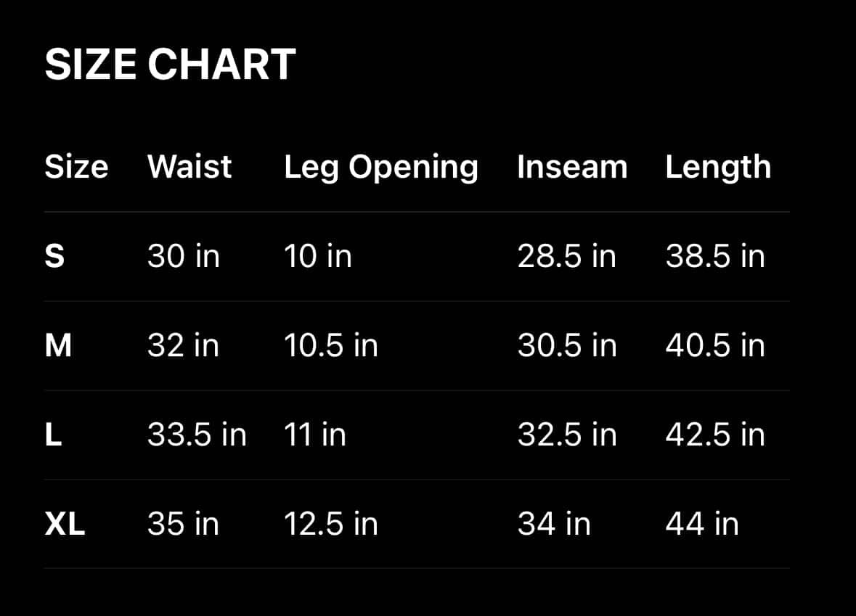Click the 38.5 in length value
856x616 pixels.
click(x=715, y=257)
